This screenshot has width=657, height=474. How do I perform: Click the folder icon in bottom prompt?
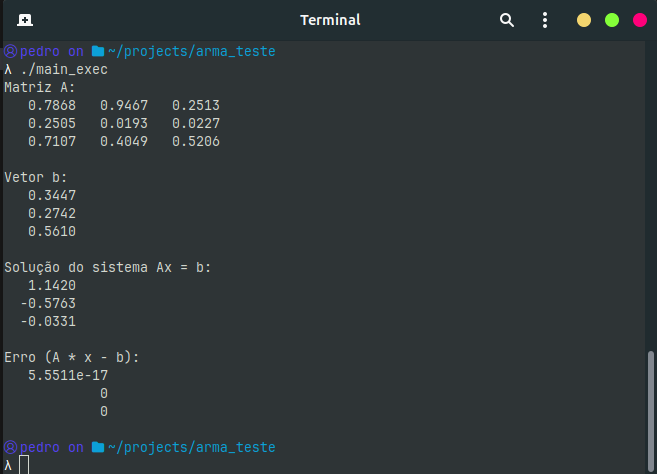[98, 447]
